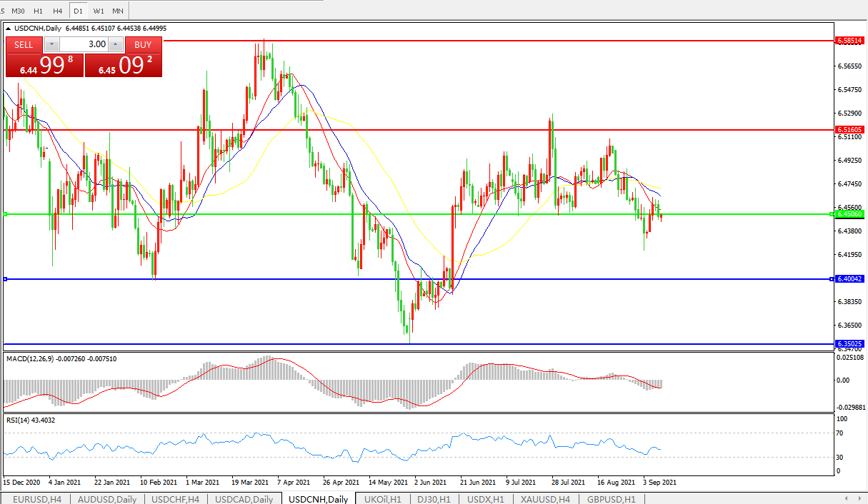The image size is (868, 504).
Task: Toggle the H4 timeframe button
Action: click(x=58, y=11)
